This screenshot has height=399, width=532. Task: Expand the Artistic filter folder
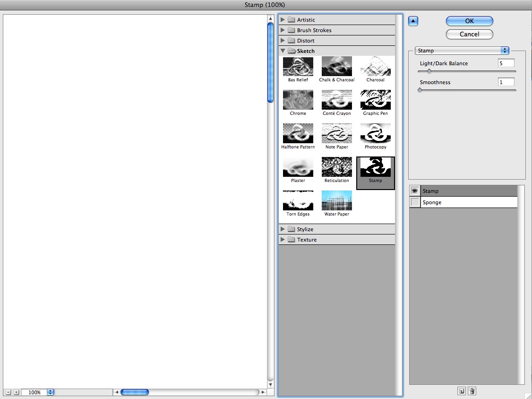point(283,20)
